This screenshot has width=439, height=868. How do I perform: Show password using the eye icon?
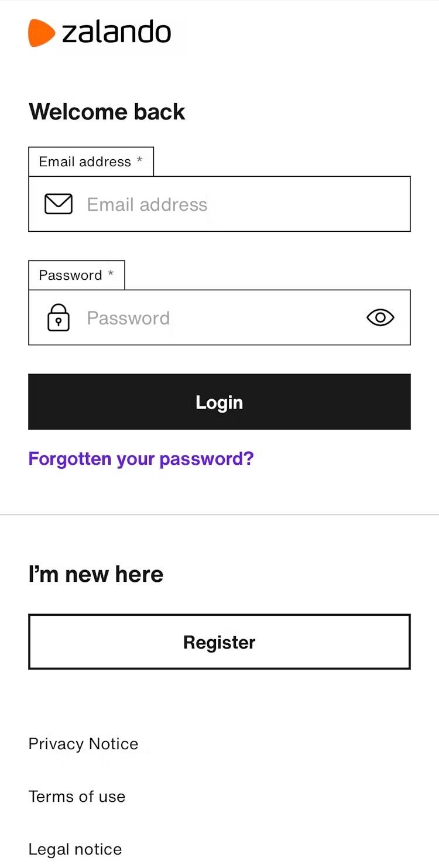[x=380, y=318]
